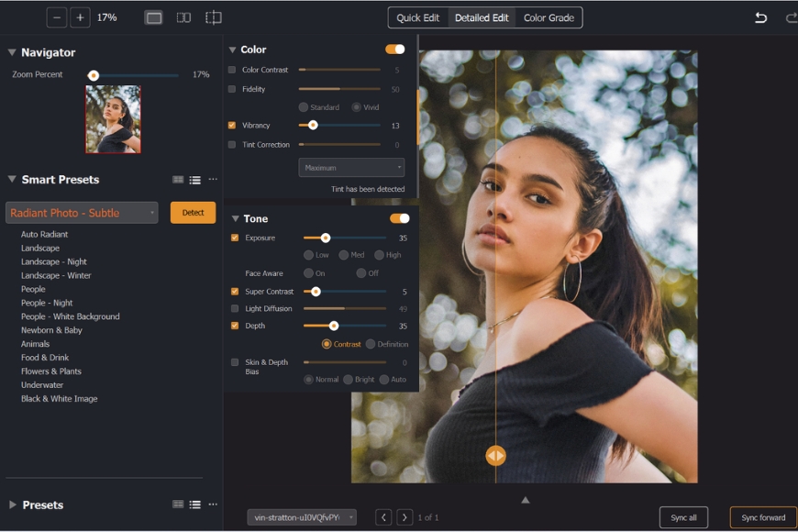Enable the Light Diffusion checkbox
Viewport: 798px width, 532px height.
[x=235, y=308]
